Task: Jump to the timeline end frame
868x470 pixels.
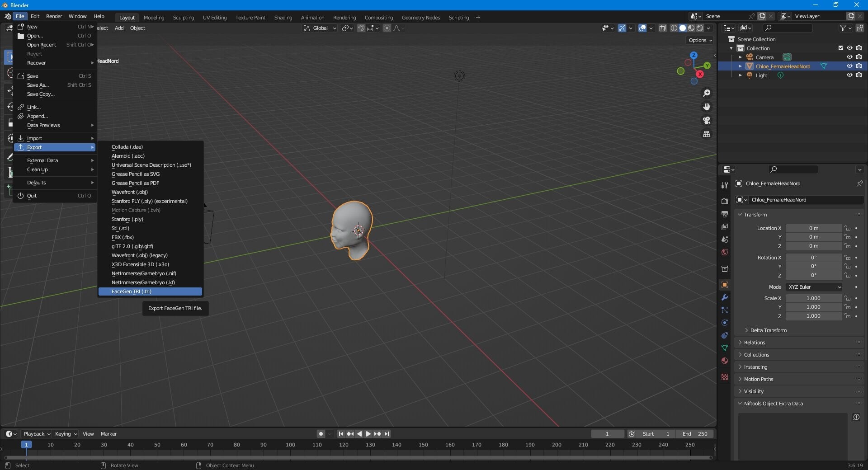Action: tap(387, 434)
